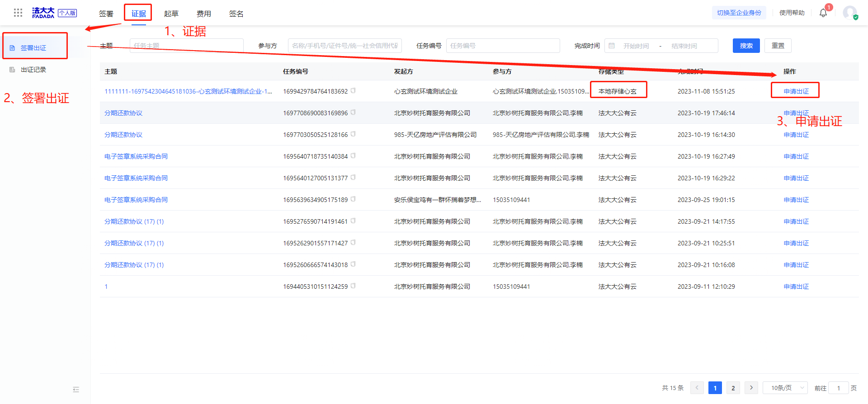Viewport: 868px width, 404px height.
Task: Click the 个人版 badge
Action: [67, 13]
